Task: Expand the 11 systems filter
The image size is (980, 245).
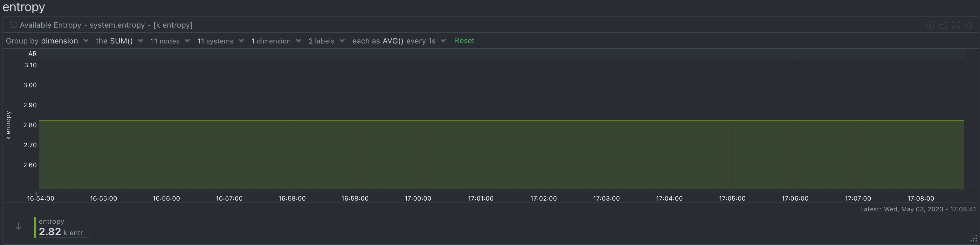Action: 221,41
